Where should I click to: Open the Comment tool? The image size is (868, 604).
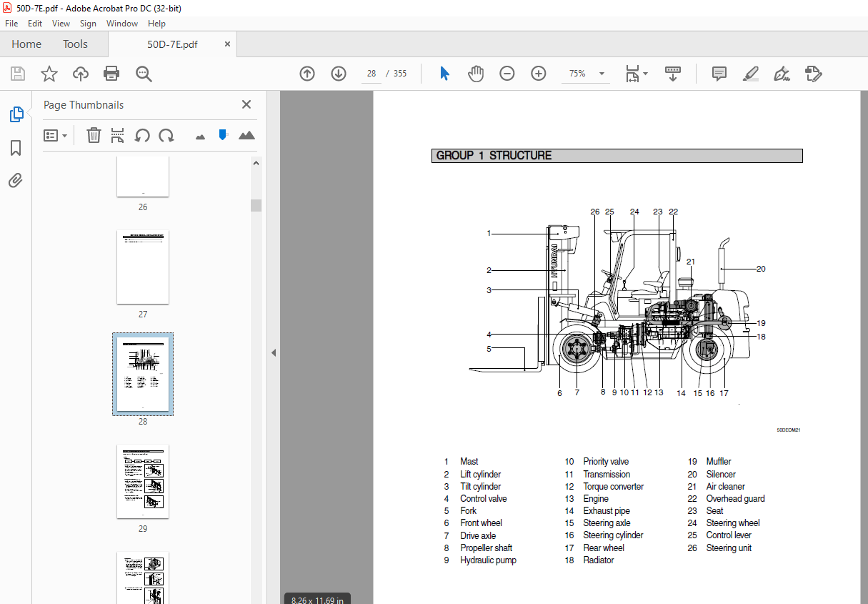719,74
